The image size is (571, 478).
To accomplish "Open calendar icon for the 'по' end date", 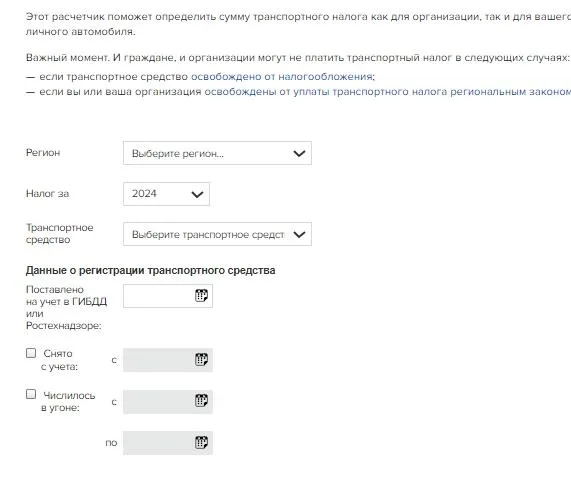I will 201,442.
